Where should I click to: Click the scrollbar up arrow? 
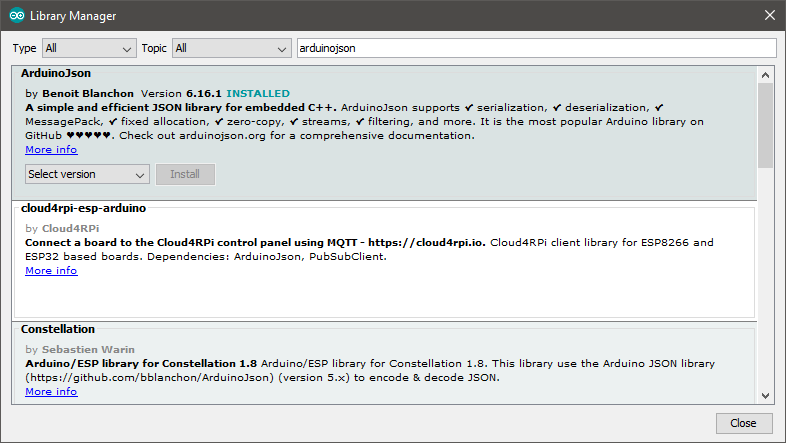pyautogui.click(x=765, y=75)
